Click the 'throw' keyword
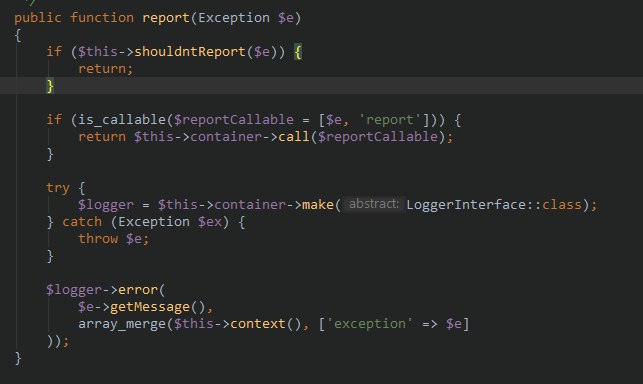Image resolution: width=643 pixels, height=384 pixels. [98, 239]
